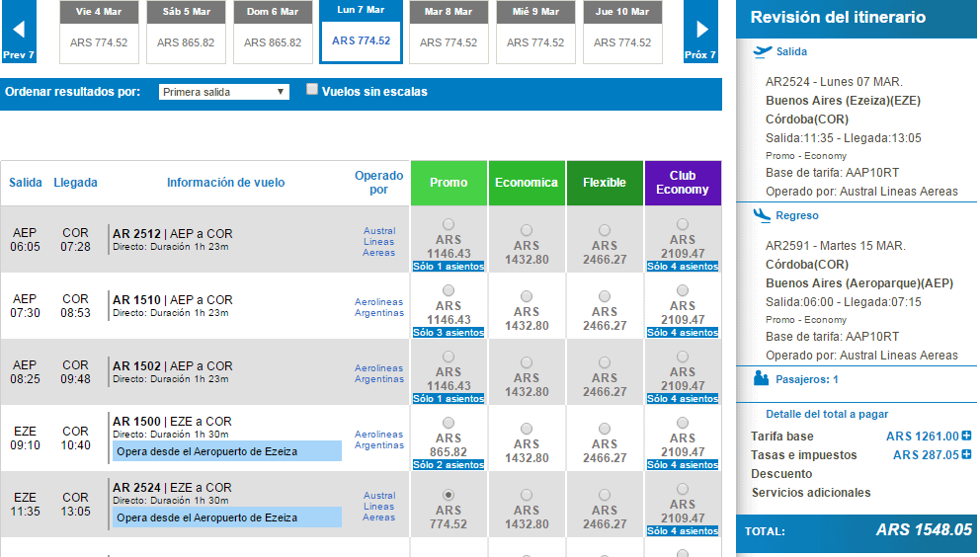Screen dimensions: 980x557
Task: Select the Vie 4 Mar date tab
Action: click(x=99, y=32)
